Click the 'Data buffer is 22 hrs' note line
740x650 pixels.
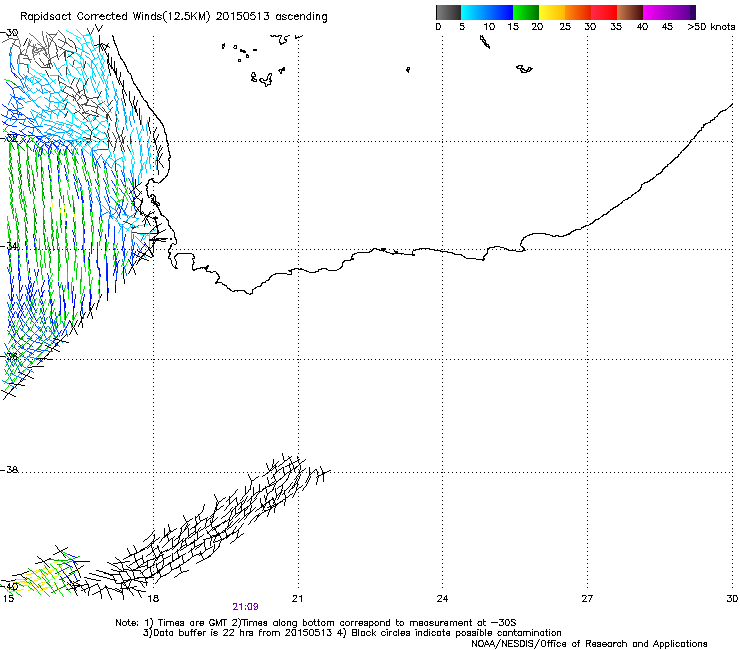tap(352, 633)
